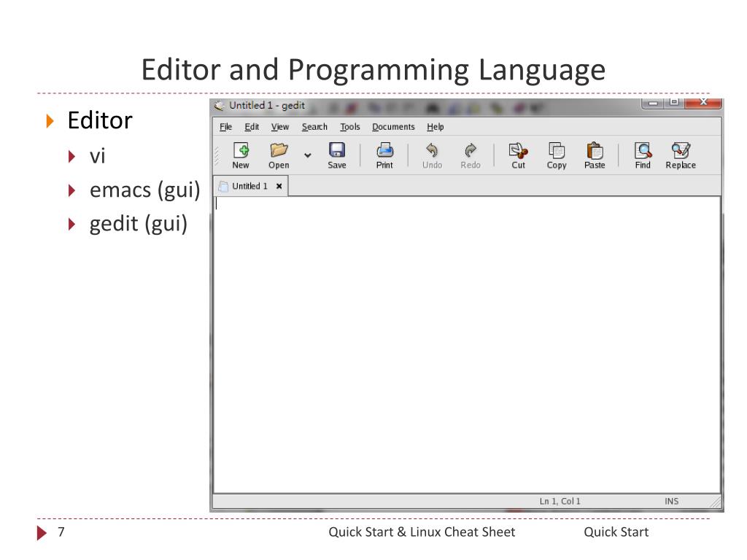
Task: Click the 'emacs (gui)' bullet text
Action: pos(145,190)
